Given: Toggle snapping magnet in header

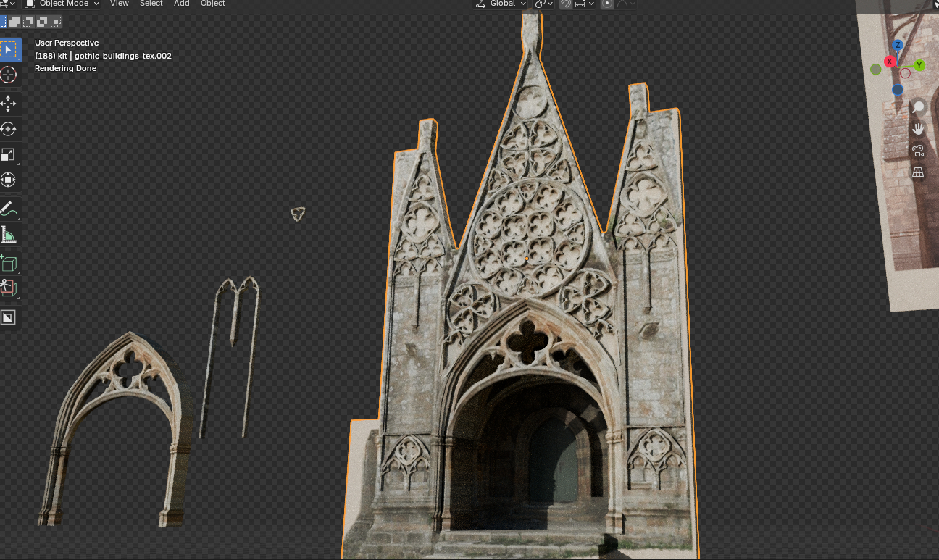Looking at the screenshot, I should pyautogui.click(x=567, y=4).
